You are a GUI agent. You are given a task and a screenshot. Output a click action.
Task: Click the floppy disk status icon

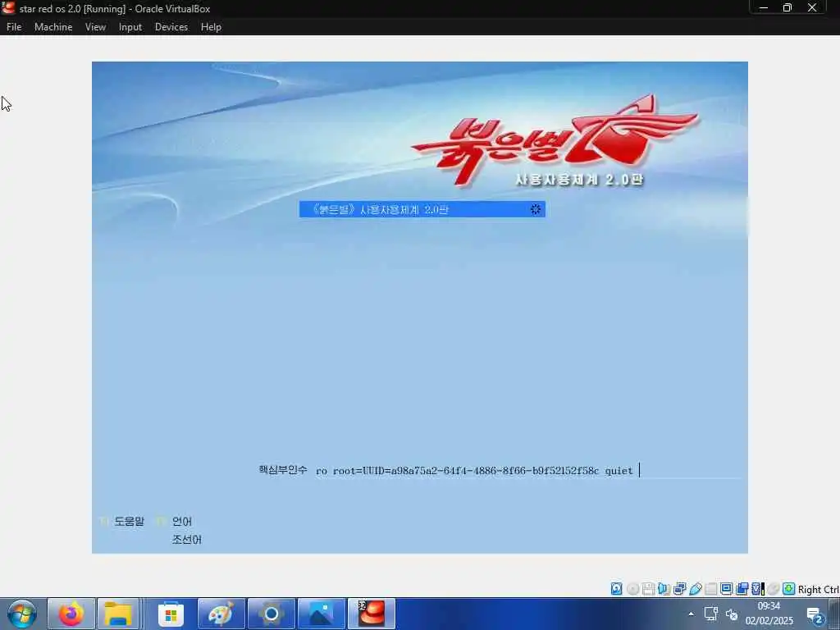(x=648, y=589)
